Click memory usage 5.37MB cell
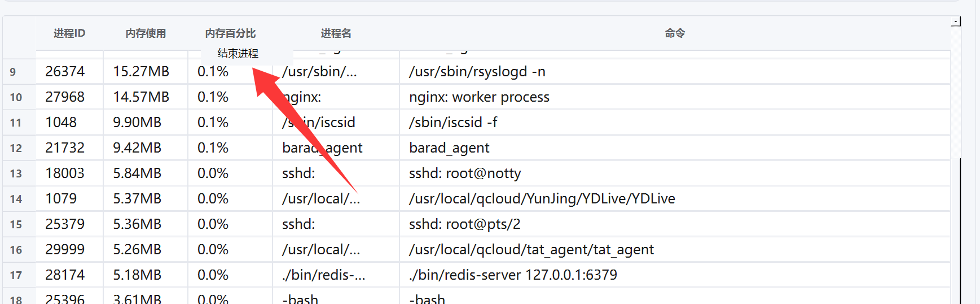Screen dimensions: 980x304 pyautogui.click(x=146, y=199)
